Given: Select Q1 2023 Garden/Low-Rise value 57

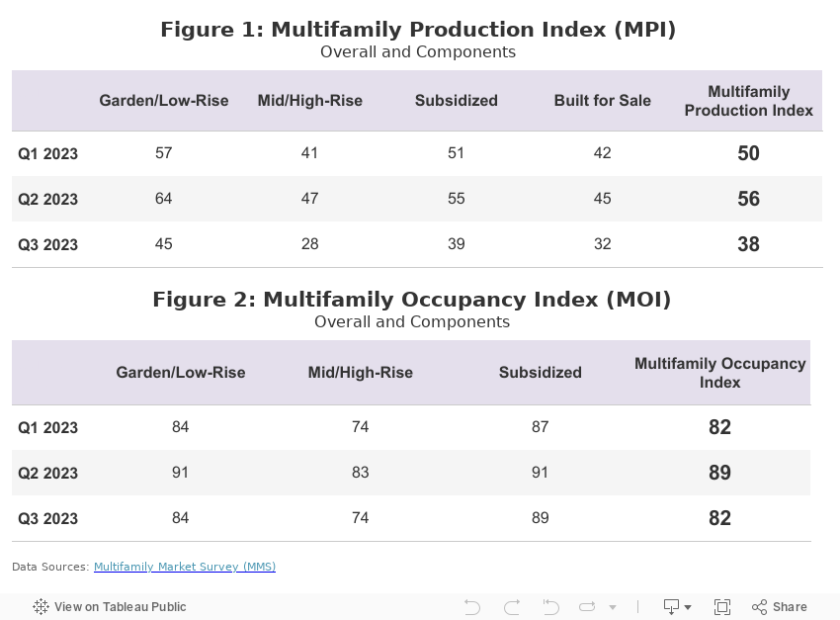Looking at the screenshot, I should [x=164, y=153].
